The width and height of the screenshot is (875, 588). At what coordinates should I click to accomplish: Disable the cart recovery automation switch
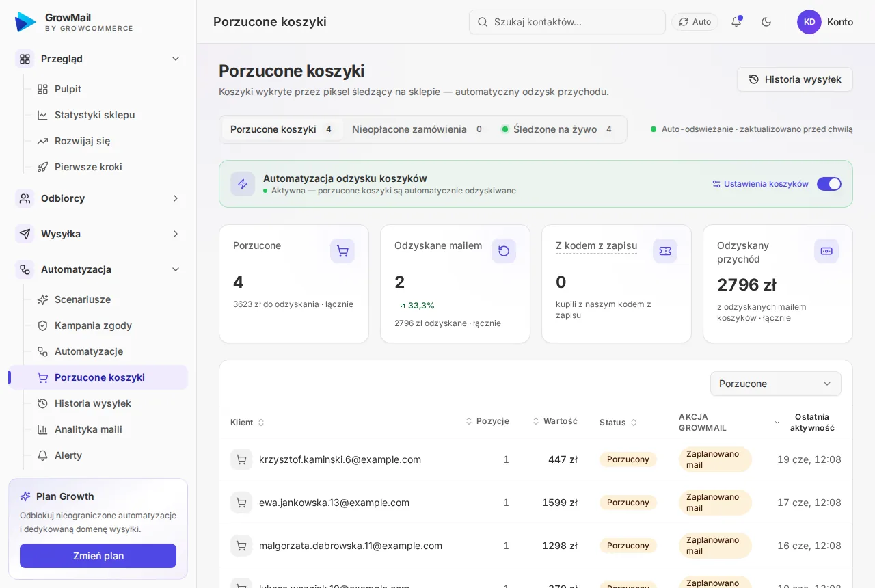click(x=829, y=184)
